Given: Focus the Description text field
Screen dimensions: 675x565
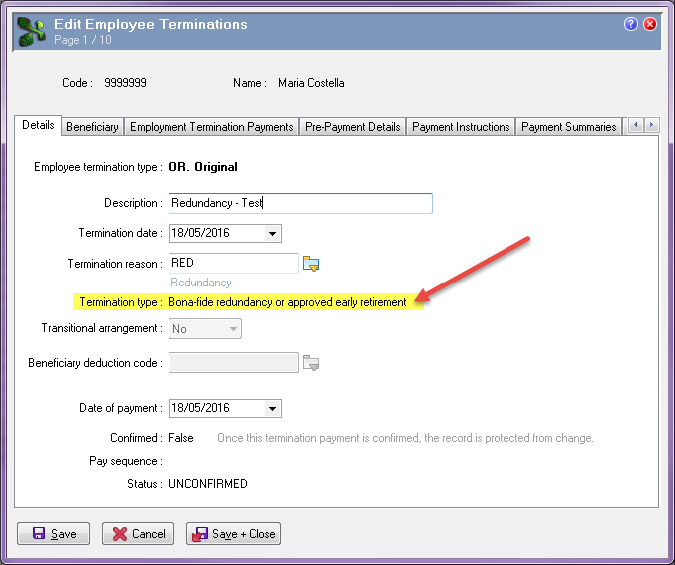Looking at the screenshot, I should [300, 203].
